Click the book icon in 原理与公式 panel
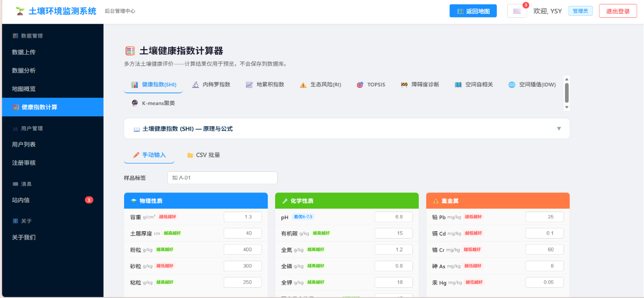The height and width of the screenshot is (298, 644). click(137, 129)
